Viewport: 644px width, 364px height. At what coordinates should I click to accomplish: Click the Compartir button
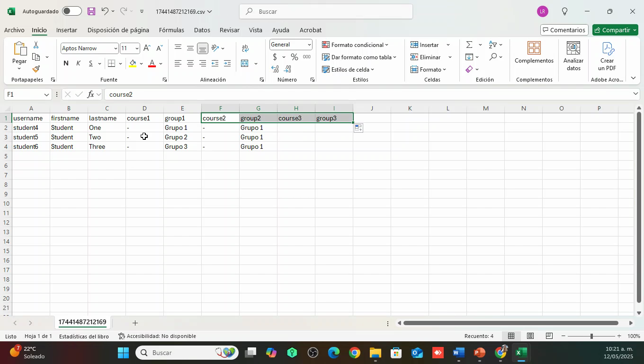pos(615,30)
